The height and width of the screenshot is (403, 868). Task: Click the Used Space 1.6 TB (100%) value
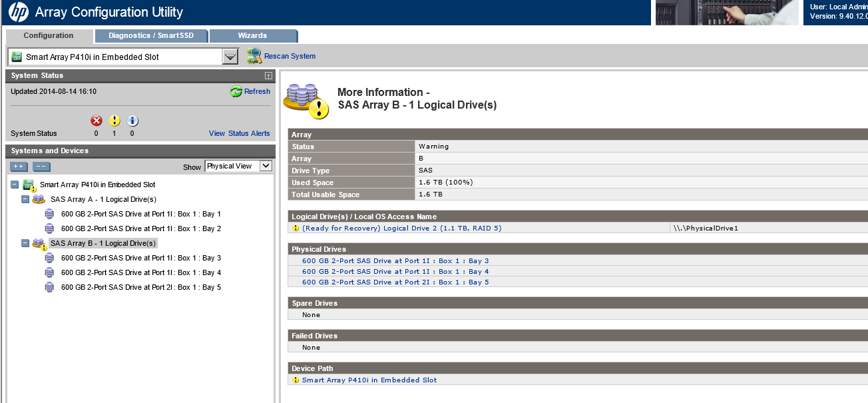click(445, 182)
